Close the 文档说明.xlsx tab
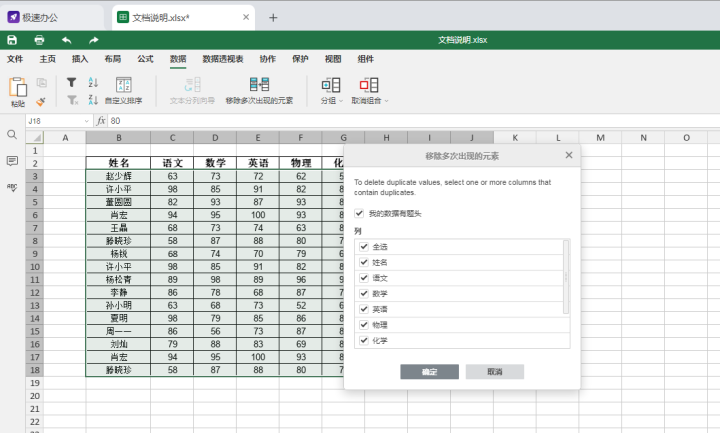The image size is (720, 433). tap(246, 17)
